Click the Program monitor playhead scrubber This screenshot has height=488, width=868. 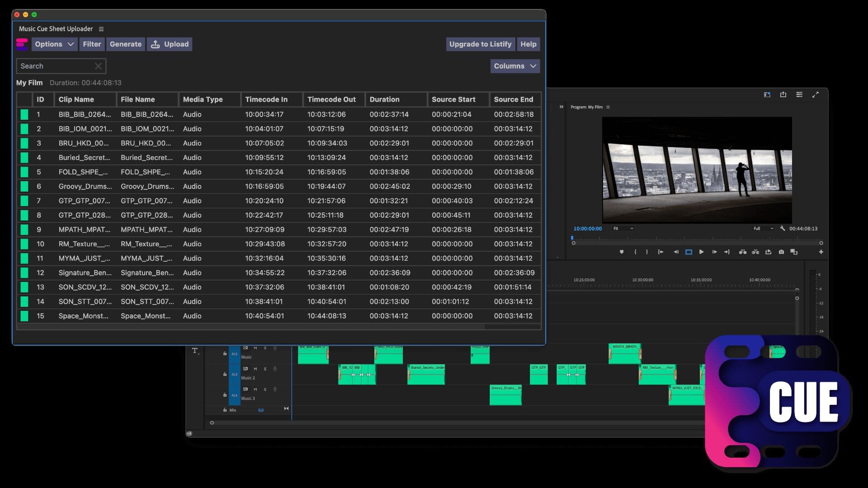click(572, 238)
